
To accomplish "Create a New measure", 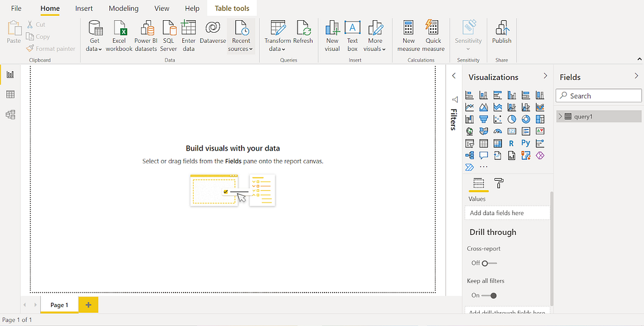I will pos(409,36).
